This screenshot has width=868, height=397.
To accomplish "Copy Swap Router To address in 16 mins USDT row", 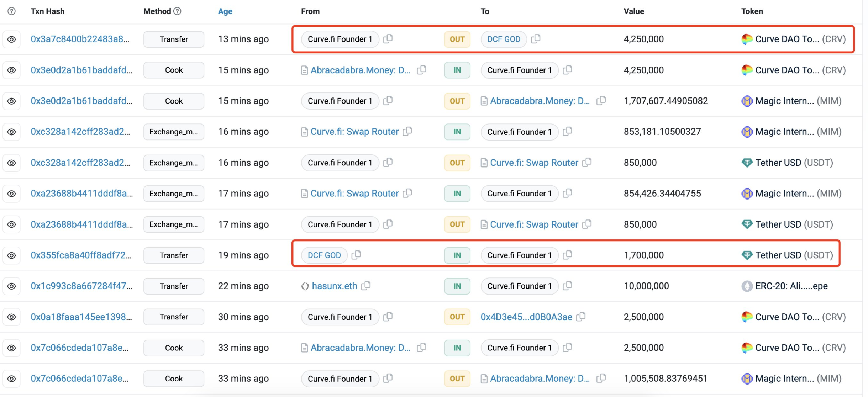I will 587,163.
